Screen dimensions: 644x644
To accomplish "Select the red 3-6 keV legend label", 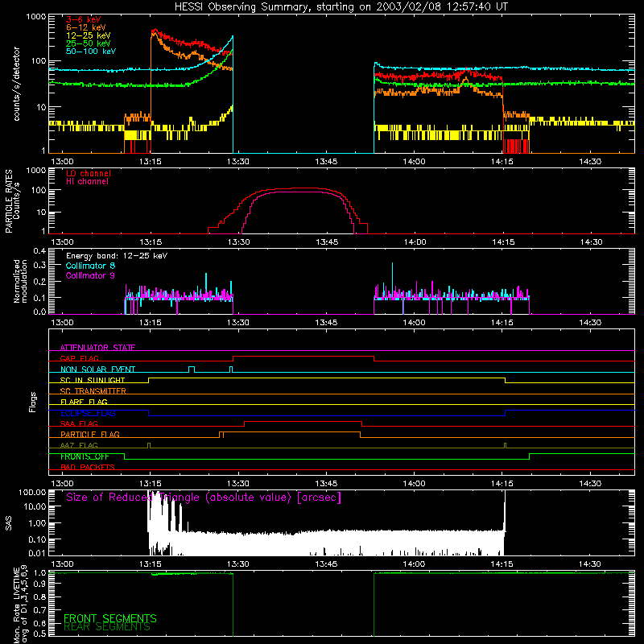I will (84, 19).
